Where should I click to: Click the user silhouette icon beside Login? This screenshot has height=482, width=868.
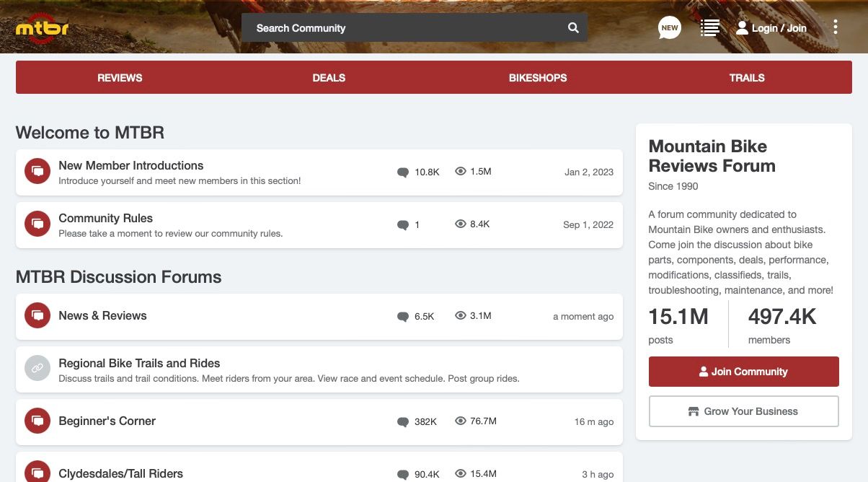click(x=742, y=28)
